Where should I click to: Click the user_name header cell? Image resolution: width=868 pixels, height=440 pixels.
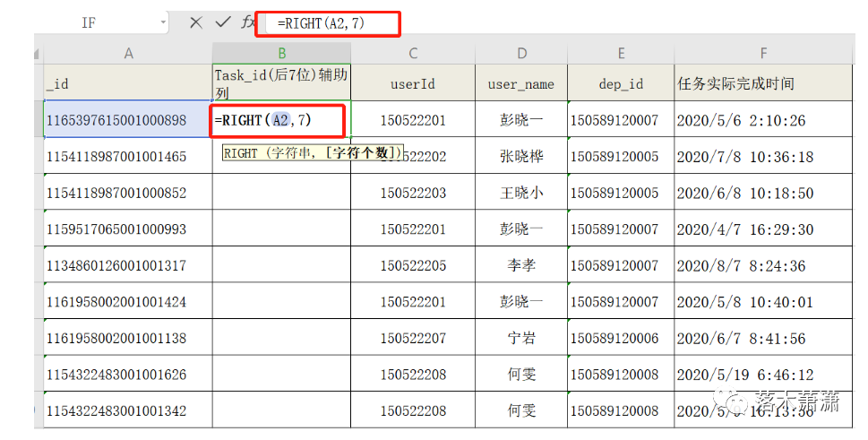tap(521, 82)
